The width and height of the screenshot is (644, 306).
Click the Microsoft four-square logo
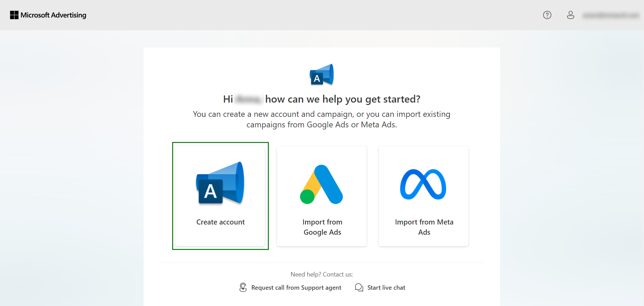pos(14,15)
